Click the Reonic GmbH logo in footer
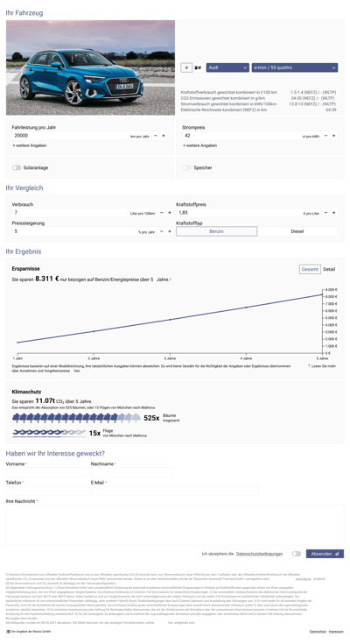 tap(8, 632)
